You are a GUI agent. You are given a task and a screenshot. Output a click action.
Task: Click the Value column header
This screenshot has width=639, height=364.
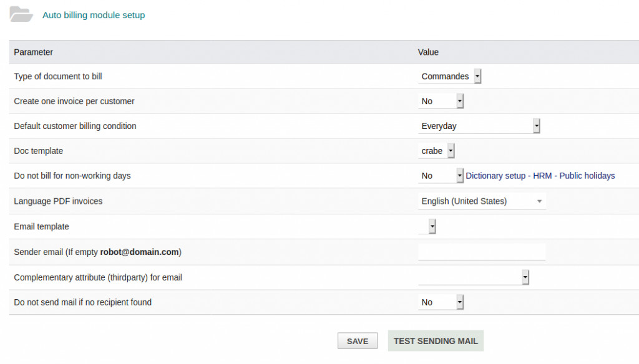click(428, 52)
